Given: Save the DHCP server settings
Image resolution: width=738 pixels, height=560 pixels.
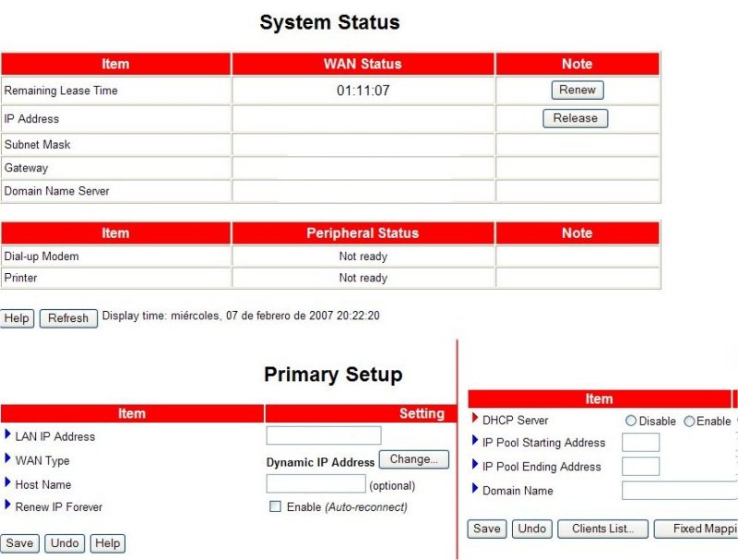Looking at the screenshot, I should point(486,529).
